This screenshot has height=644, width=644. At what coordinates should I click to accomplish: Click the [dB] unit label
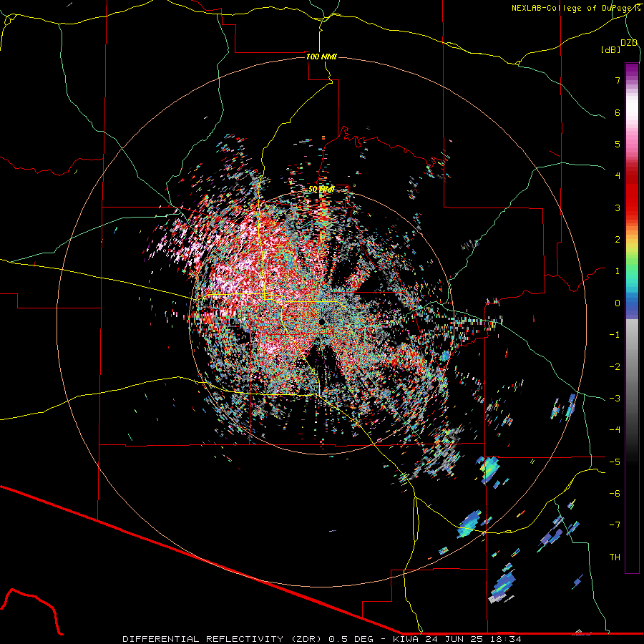(x=611, y=49)
